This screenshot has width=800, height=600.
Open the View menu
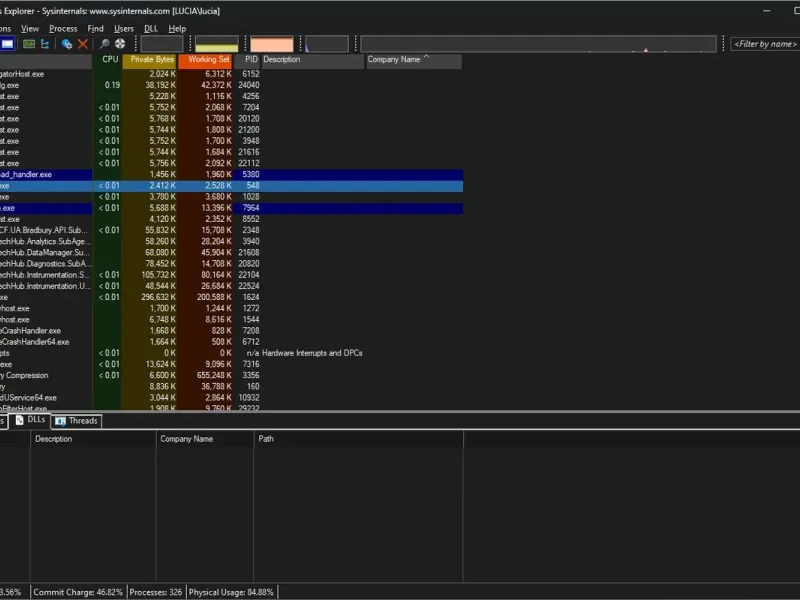[30, 29]
